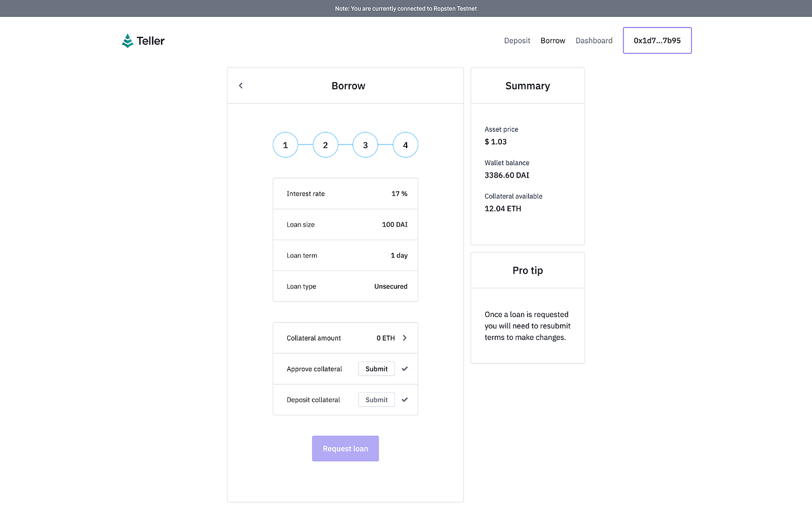Open Collateral amount chevron arrow
Image resolution: width=812 pixels, height=508 pixels.
click(405, 338)
